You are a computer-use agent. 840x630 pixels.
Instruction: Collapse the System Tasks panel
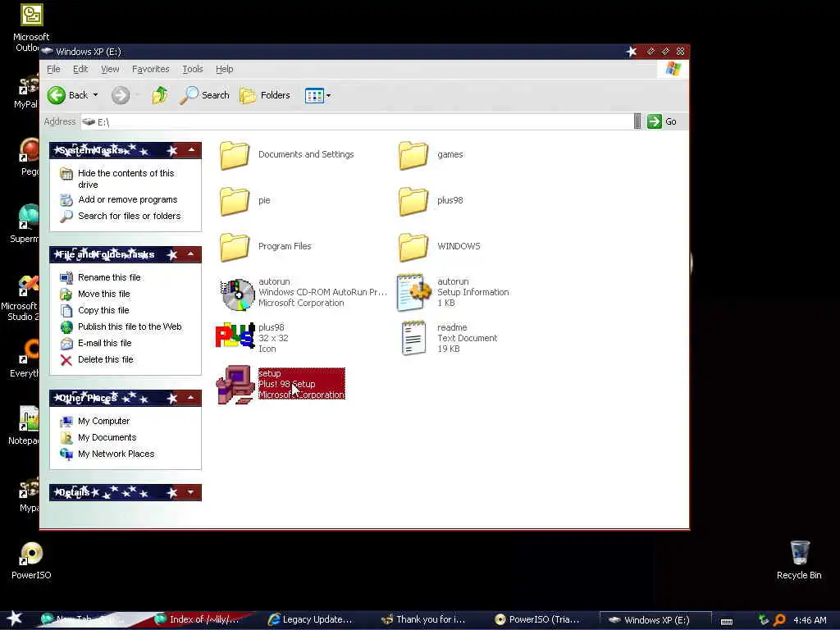point(191,150)
